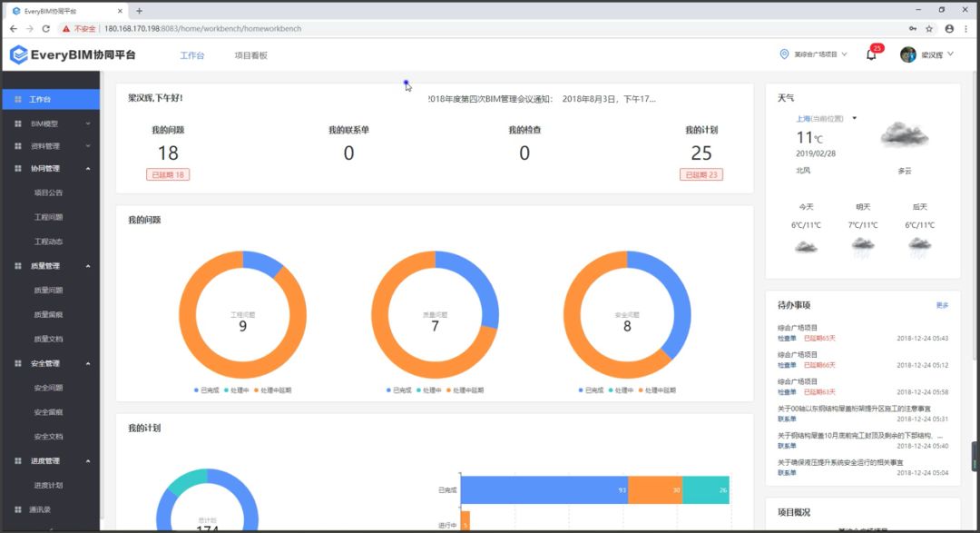The height and width of the screenshot is (533, 980).
Task: Toggle 处理中延期 legend under 工程问题 chart
Action: [272, 390]
